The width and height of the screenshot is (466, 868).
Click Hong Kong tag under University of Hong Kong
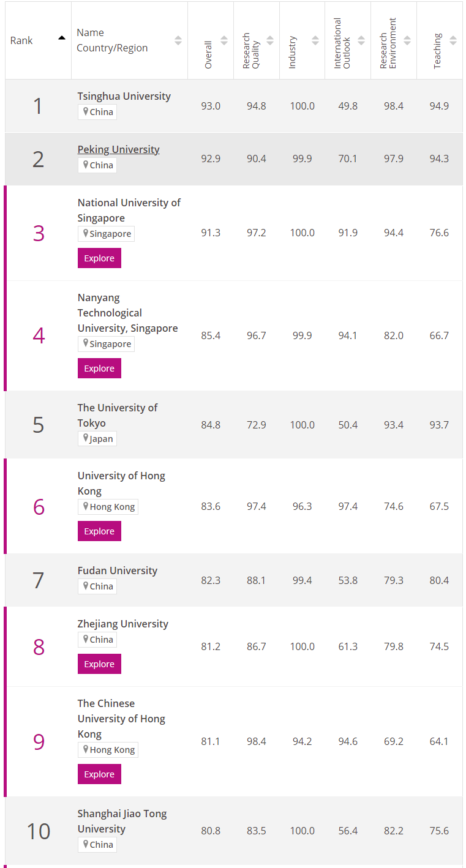click(x=108, y=507)
